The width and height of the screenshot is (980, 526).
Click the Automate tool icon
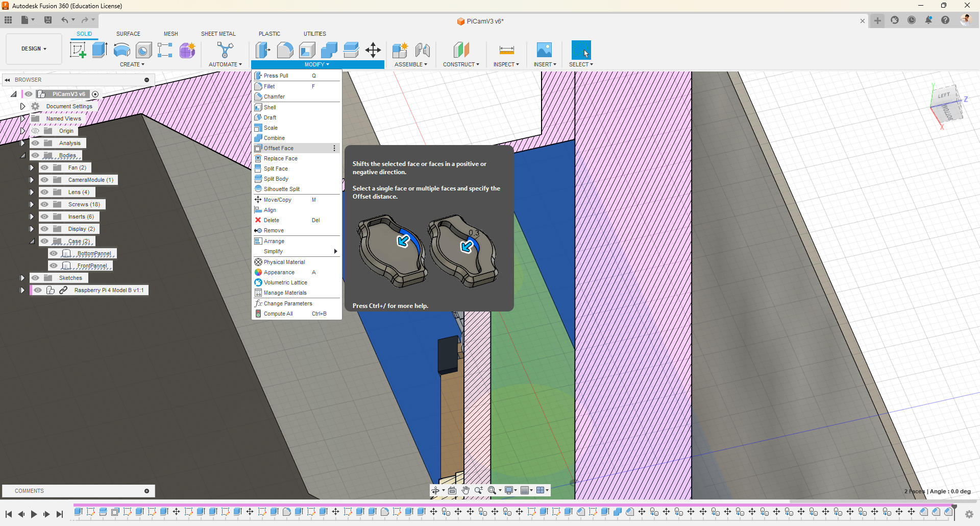(x=225, y=50)
